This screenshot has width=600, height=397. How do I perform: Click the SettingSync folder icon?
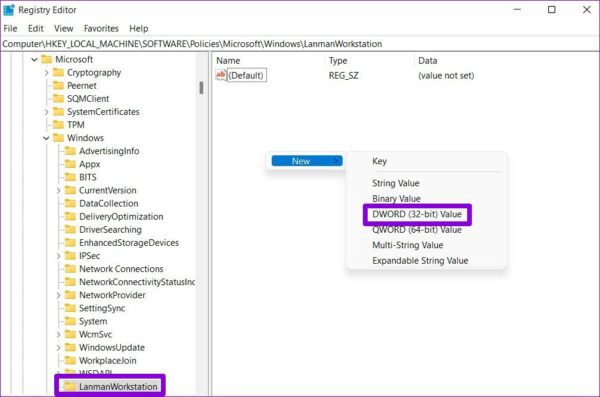70,308
